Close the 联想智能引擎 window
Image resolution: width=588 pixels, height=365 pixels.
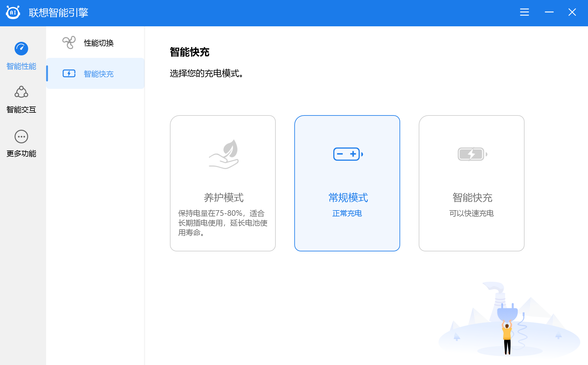572,12
